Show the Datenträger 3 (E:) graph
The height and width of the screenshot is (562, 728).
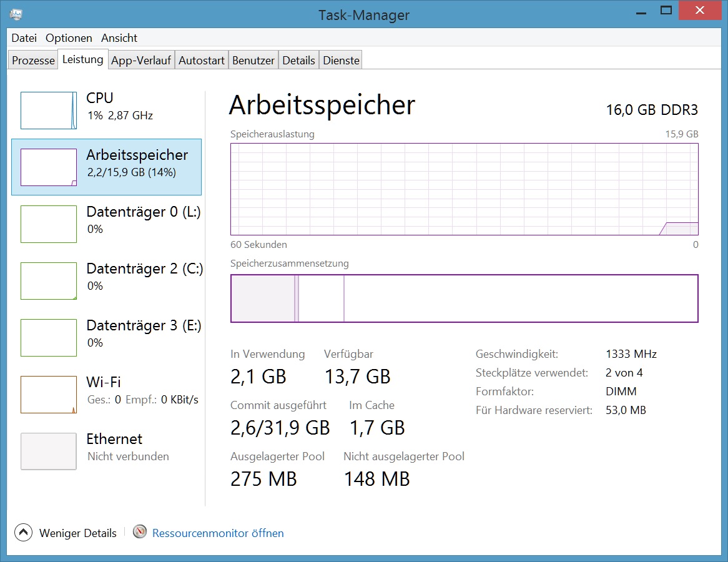click(x=49, y=338)
